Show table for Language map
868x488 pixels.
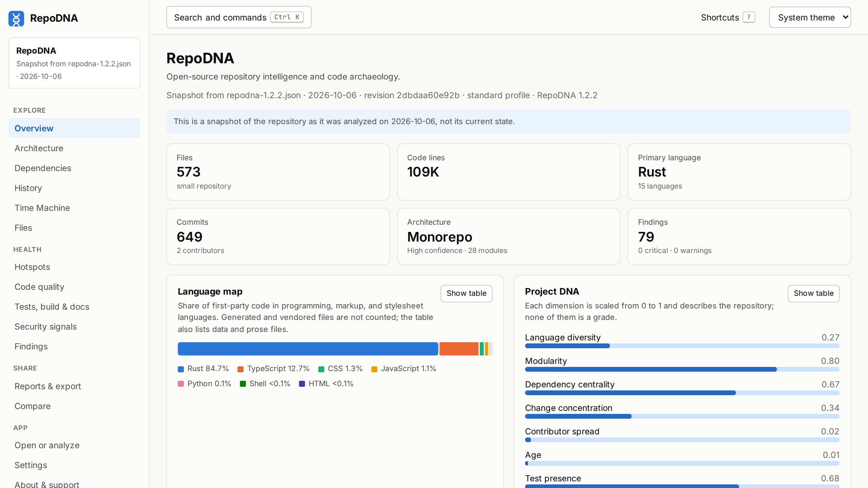466,293
